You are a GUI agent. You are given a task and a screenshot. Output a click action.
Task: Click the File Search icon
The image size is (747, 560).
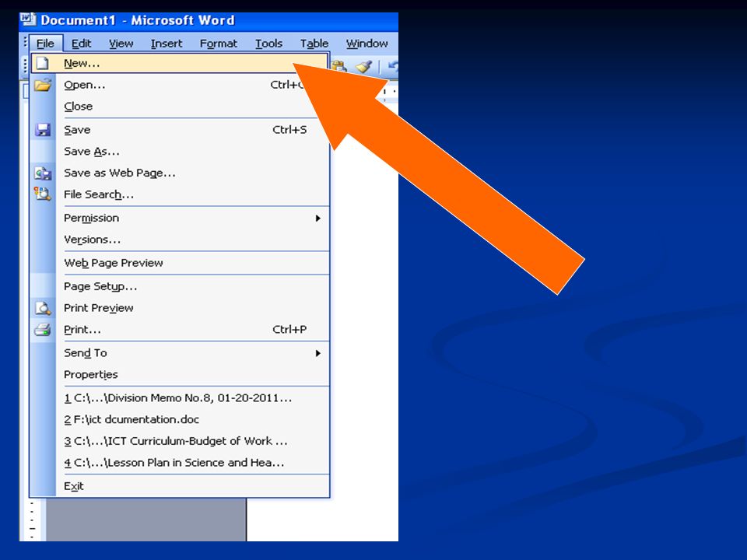click(x=42, y=194)
